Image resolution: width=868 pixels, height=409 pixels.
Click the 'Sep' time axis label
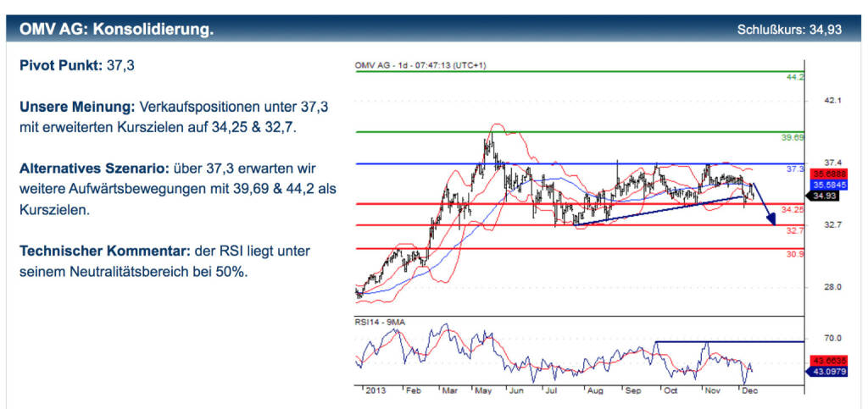click(632, 390)
